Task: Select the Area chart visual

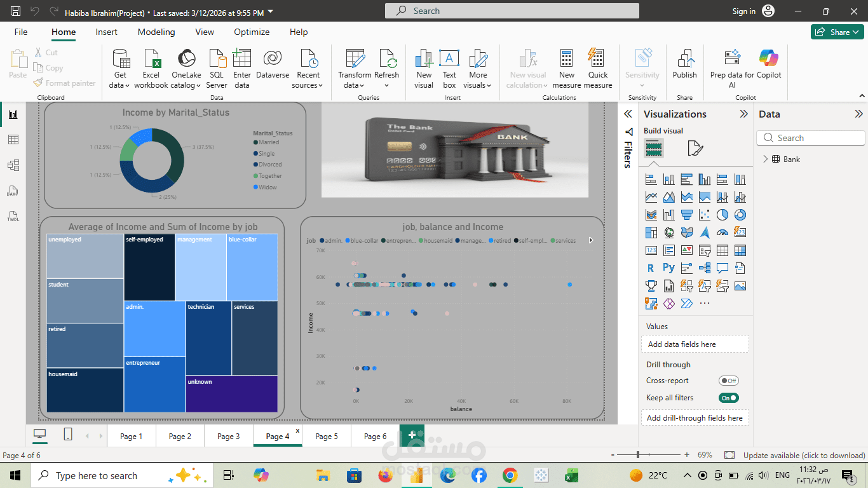Action: tap(668, 197)
